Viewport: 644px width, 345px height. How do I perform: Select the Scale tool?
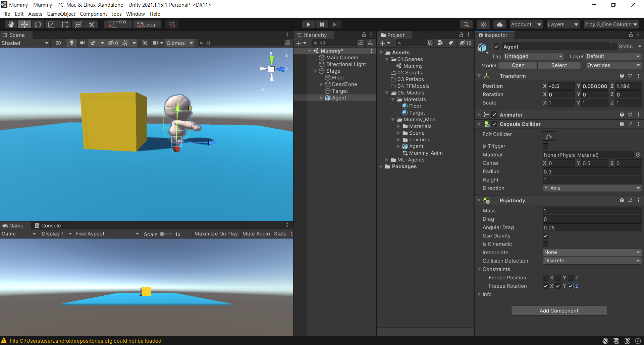point(51,24)
